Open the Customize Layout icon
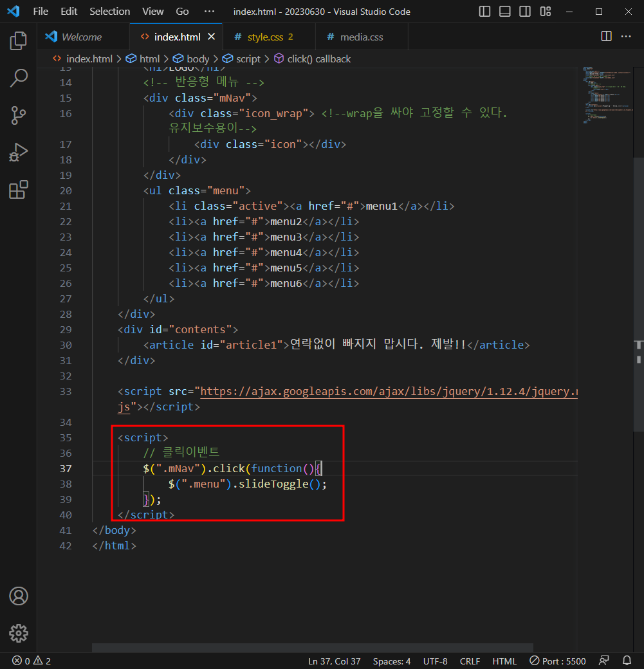The height and width of the screenshot is (669, 644). (x=546, y=12)
